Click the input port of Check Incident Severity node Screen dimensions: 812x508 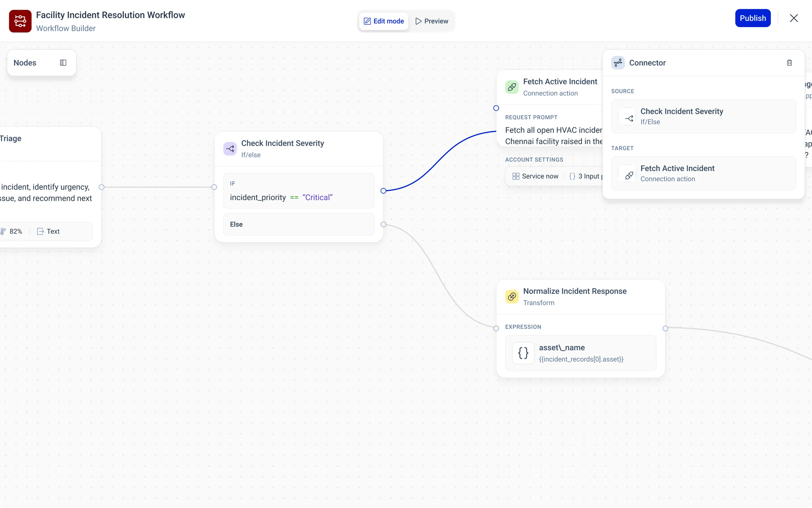pyautogui.click(x=214, y=187)
